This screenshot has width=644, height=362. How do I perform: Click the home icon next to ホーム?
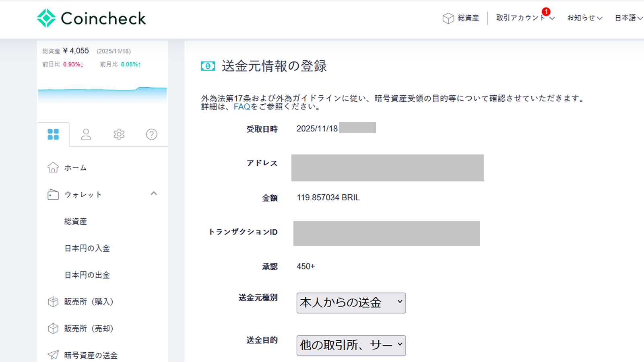[x=53, y=168]
